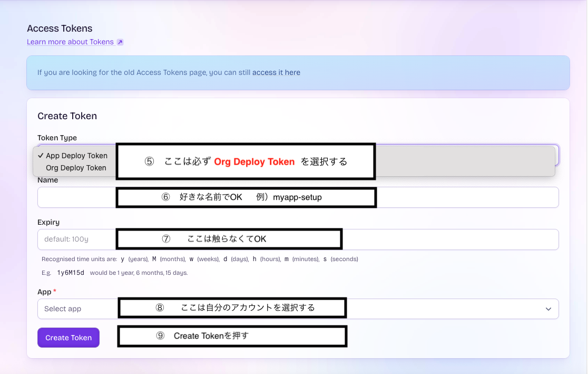
Task: Click the checkmark beside App Deploy Token
Action: click(41, 156)
